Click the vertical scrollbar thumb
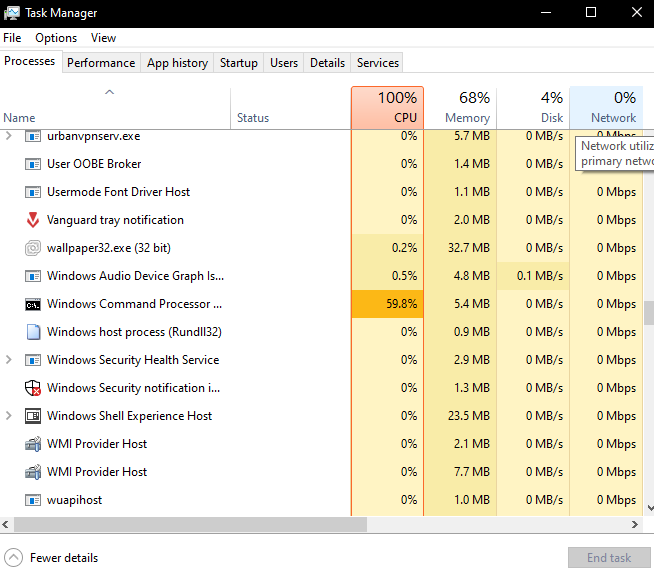The image size is (654, 577). (649, 313)
